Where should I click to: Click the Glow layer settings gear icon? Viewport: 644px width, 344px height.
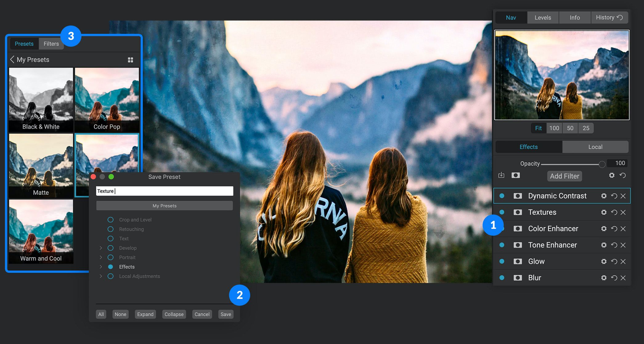[x=604, y=261]
